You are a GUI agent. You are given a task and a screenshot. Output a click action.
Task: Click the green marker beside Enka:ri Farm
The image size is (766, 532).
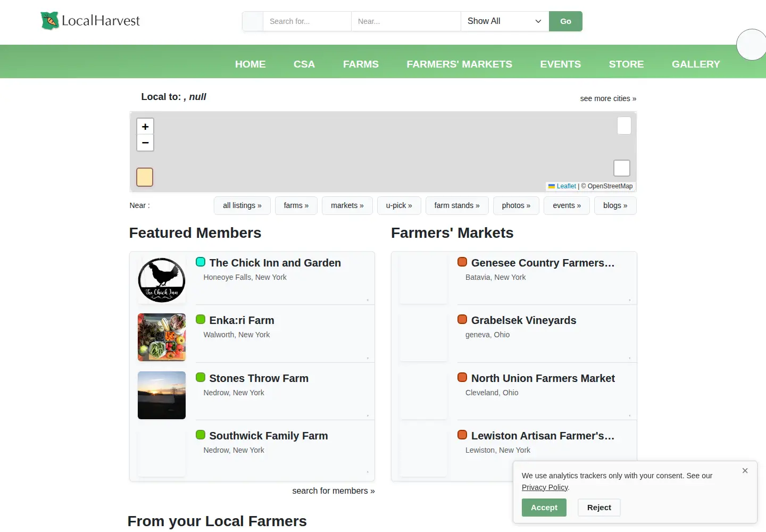tap(201, 319)
